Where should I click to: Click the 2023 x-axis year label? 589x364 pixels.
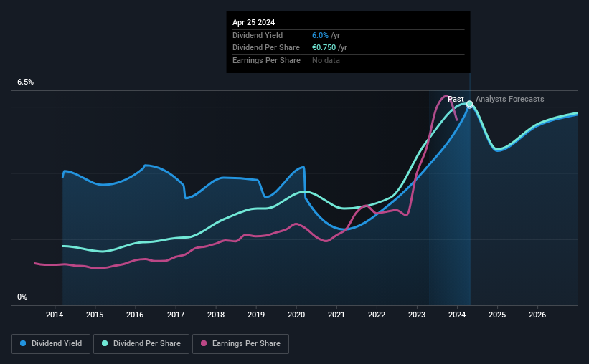tap(417, 315)
